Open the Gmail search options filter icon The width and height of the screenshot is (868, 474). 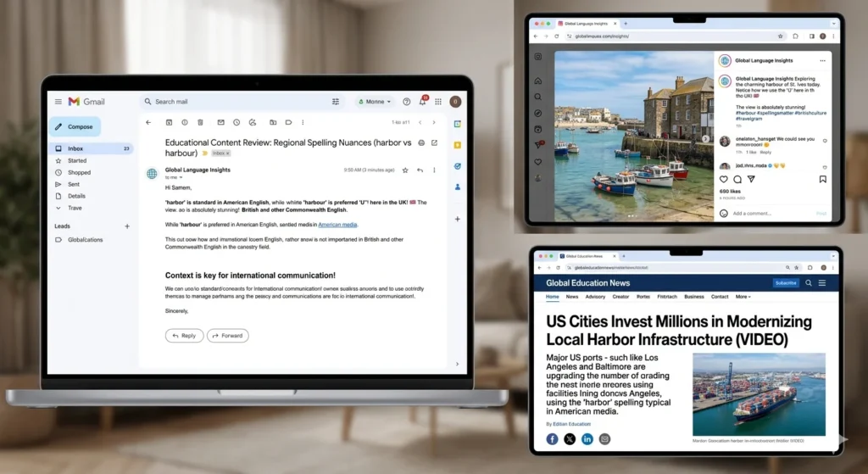click(x=336, y=102)
